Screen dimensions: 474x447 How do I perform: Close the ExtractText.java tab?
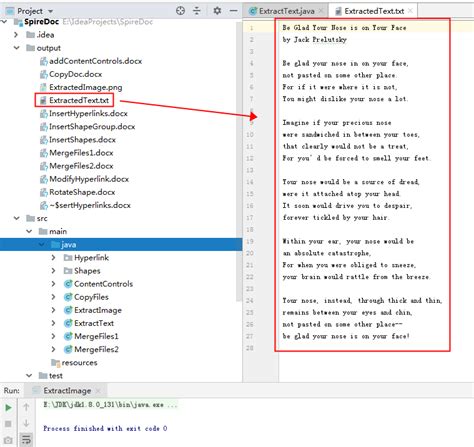tap(321, 11)
